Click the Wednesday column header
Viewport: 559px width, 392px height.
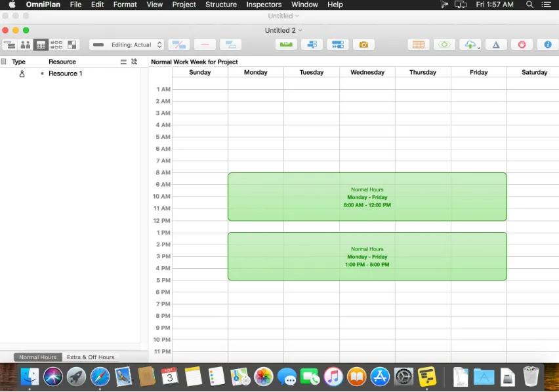point(367,72)
